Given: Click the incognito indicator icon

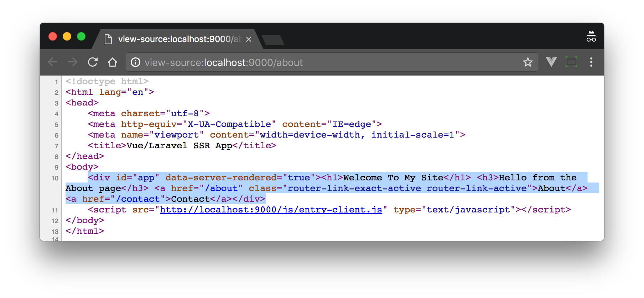Looking at the screenshot, I should click(x=591, y=36).
